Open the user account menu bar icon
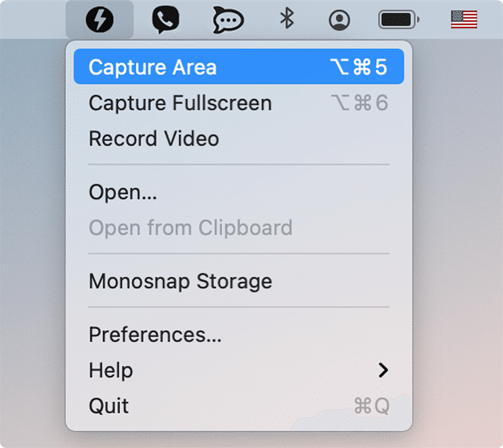Viewport: 503px width, 448px height. 340,19
